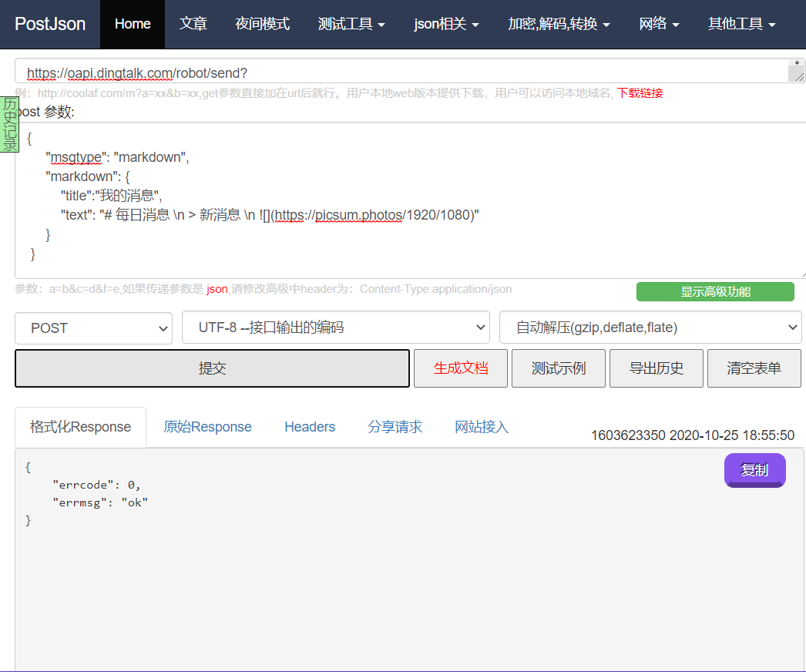Click the 测试示例 button
This screenshot has width=806, height=672.
pyautogui.click(x=558, y=368)
